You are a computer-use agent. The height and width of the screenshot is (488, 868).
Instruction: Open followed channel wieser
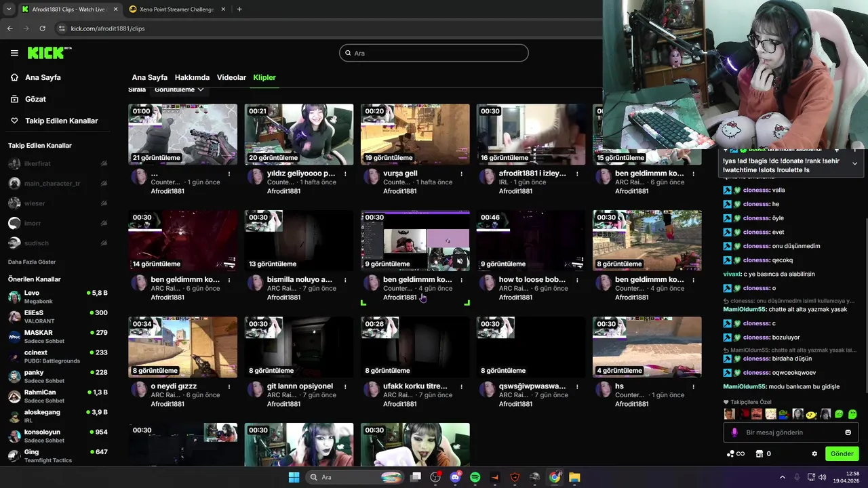(x=34, y=203)
